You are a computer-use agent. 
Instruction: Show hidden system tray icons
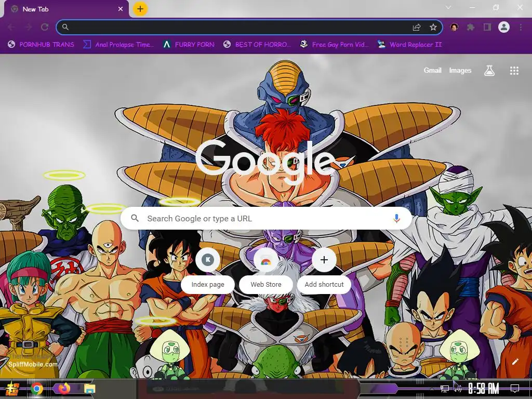pyautogui.click(x=431, y=389)
